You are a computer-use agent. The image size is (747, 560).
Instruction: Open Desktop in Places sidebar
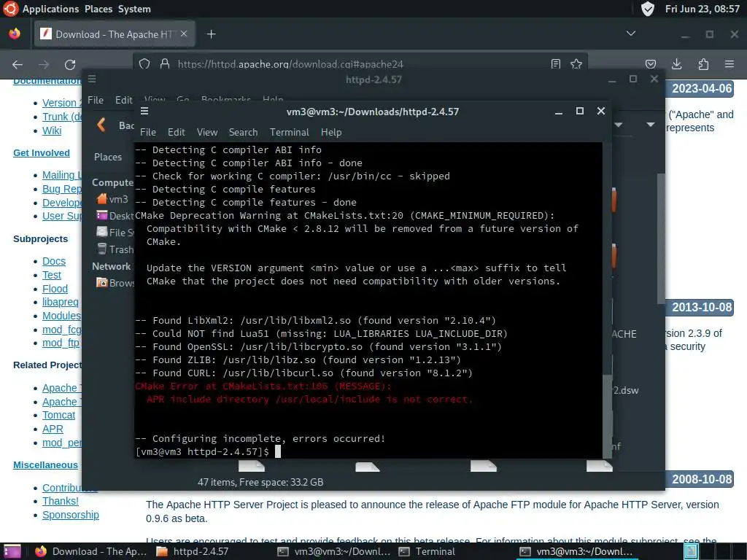click(x=115, y=216)
